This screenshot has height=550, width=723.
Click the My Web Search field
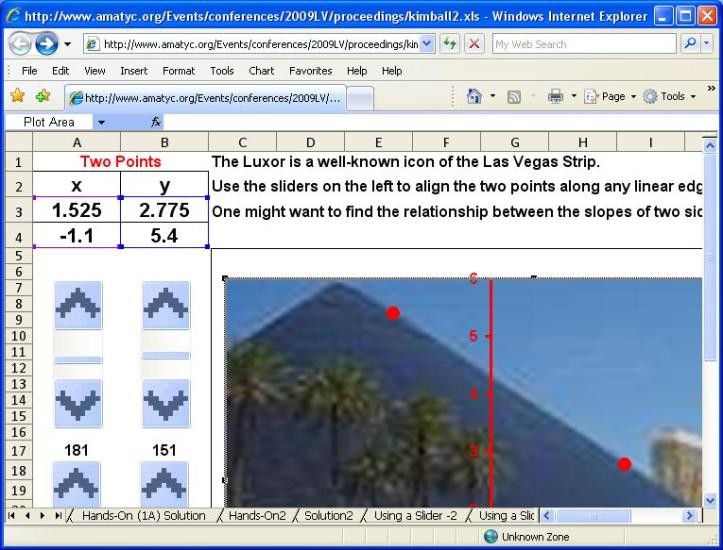(583, 44)
